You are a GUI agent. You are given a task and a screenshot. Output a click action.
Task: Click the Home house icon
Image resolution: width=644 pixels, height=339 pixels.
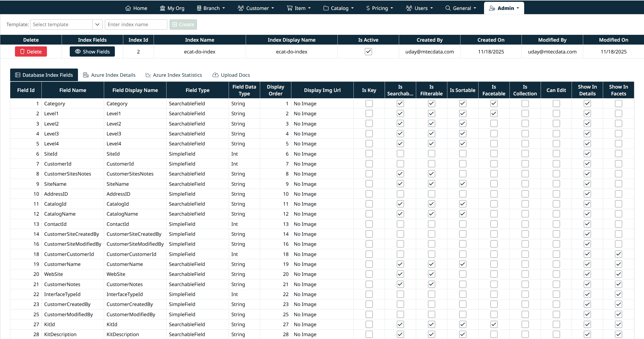(128, 8)
